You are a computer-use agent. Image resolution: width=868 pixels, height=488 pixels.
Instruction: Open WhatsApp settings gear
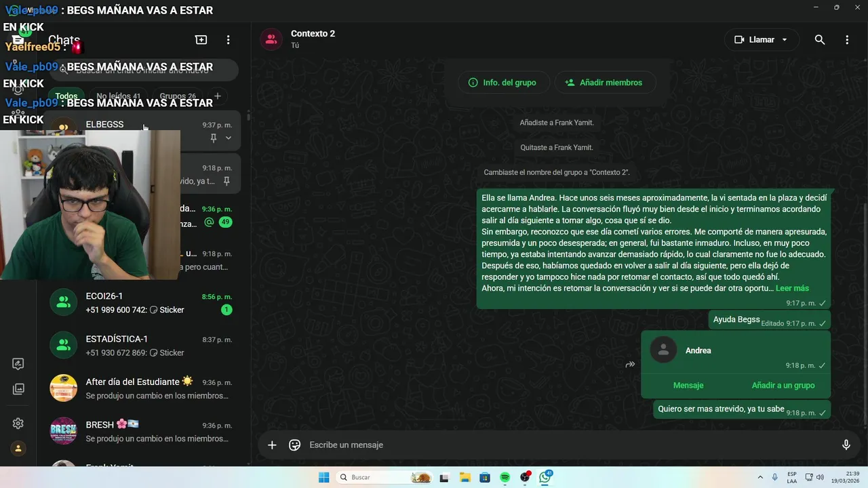click(x=18, y=424)
